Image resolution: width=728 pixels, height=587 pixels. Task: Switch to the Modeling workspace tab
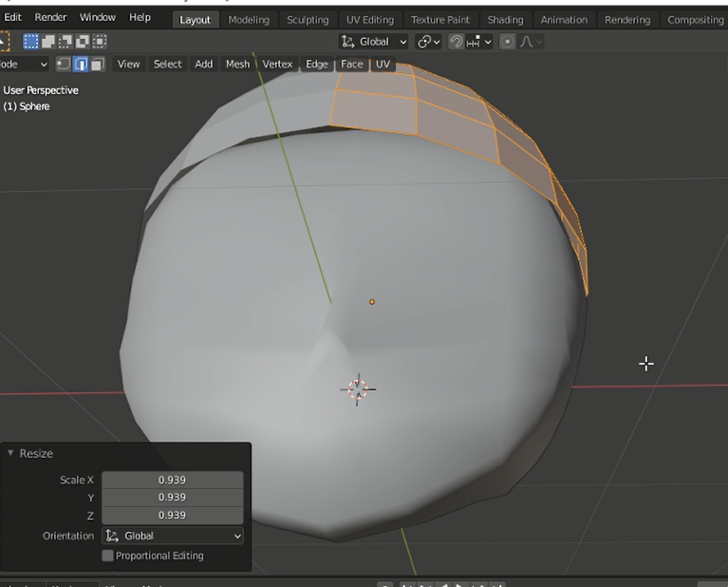249,20
